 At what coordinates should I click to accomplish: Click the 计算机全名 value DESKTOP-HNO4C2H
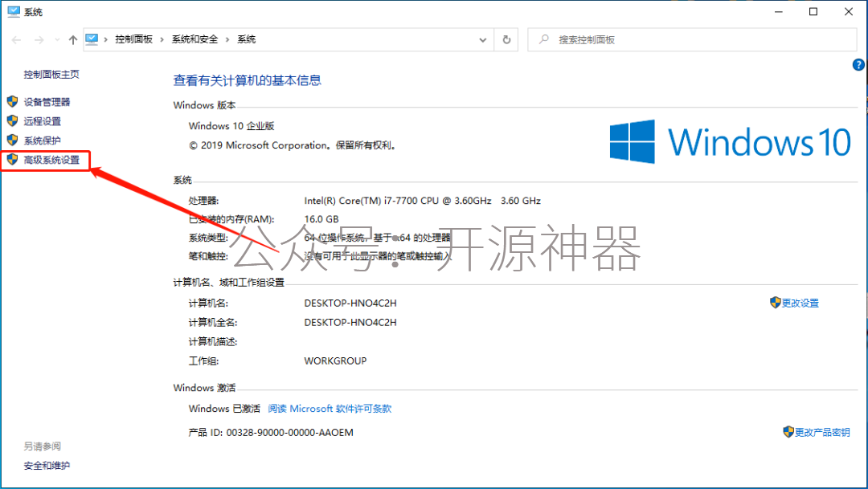pyautogui.click(x=350, y=323)
